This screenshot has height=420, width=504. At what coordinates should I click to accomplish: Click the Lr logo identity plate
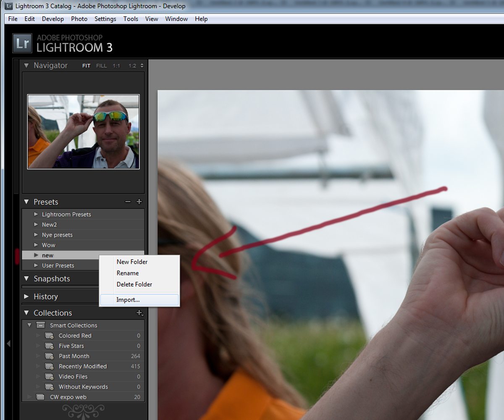[22, 43]
